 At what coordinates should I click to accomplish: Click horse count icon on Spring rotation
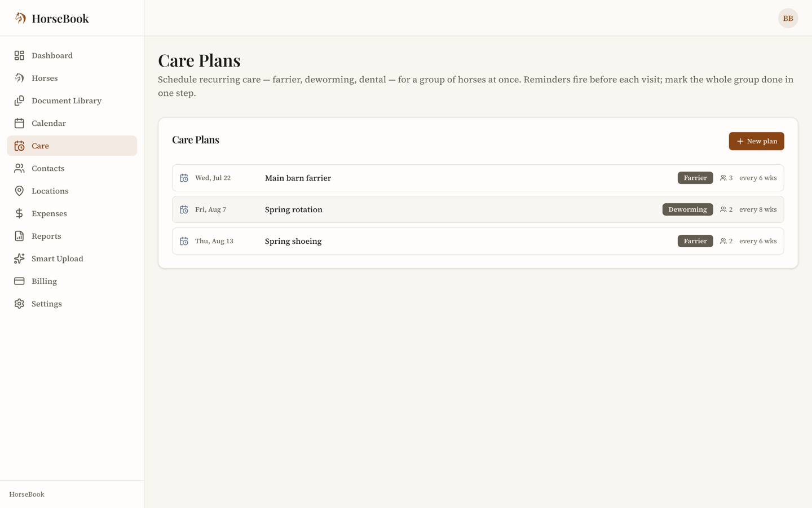click(723, 209)
